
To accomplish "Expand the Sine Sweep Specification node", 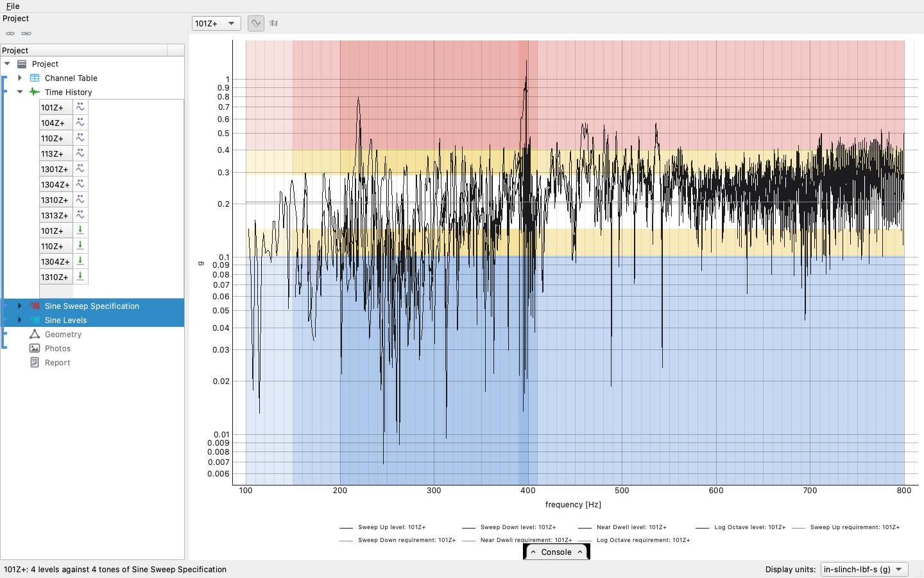I will pos(20,306).
